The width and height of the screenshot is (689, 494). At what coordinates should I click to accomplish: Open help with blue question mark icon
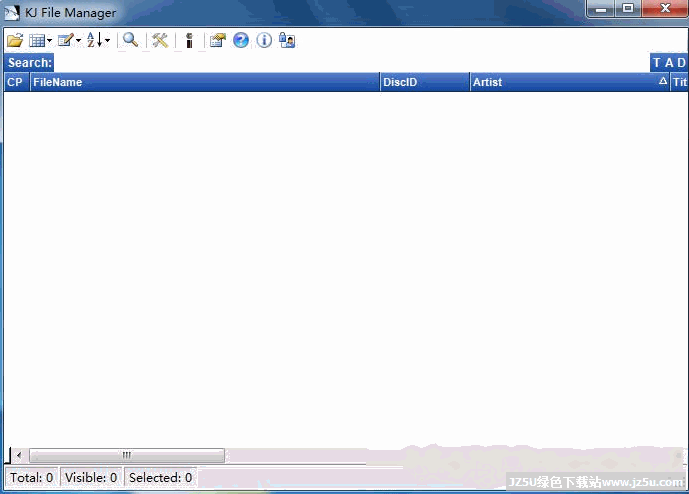[x=241, y=40]
